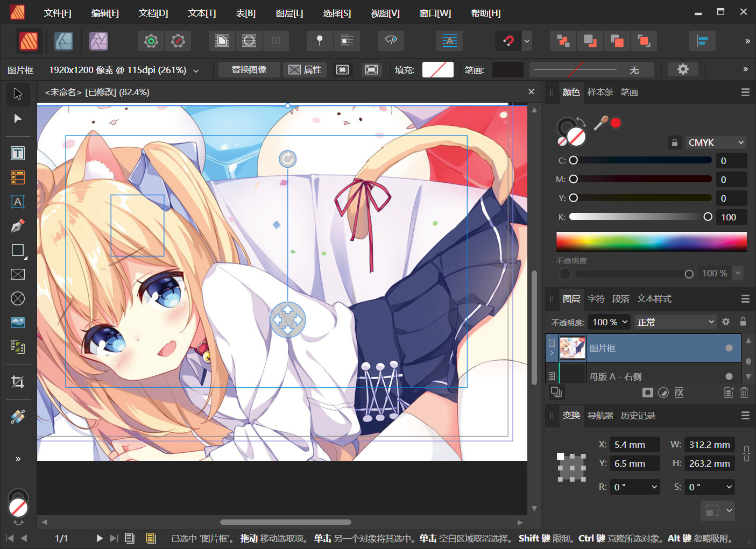Select the Rectangle shape tool

18,250
